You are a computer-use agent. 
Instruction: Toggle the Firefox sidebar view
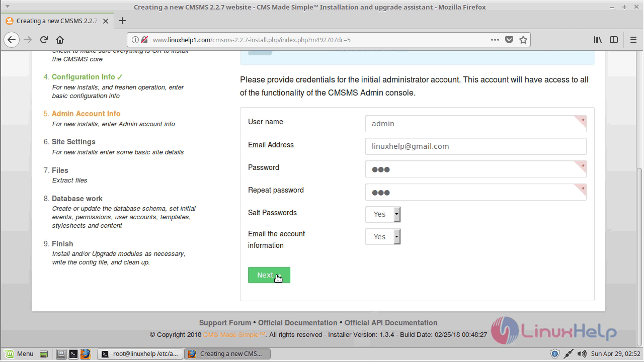tap(614, 40)
